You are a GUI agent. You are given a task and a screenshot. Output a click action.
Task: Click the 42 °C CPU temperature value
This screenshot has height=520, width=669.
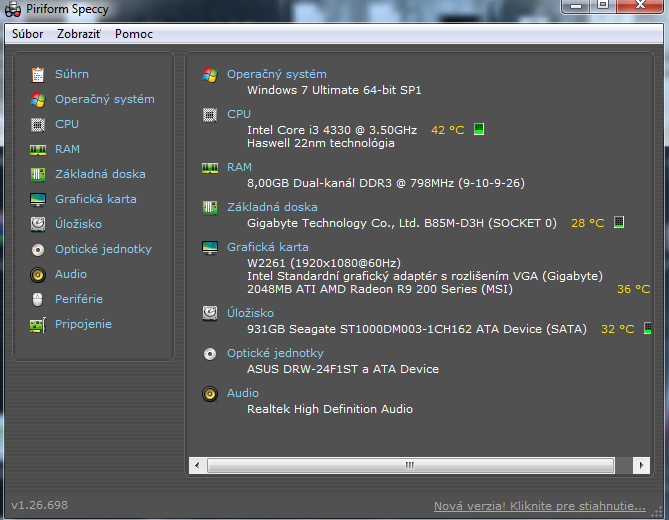click(448, 130)
